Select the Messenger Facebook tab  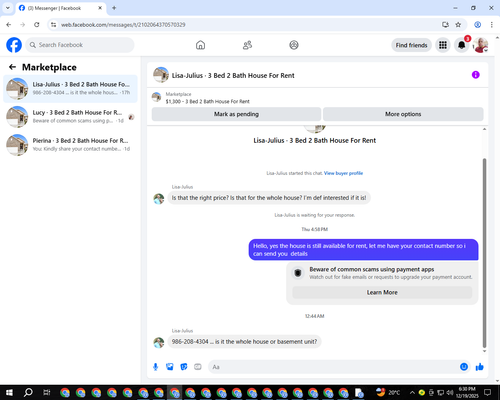(x=61, y=8)
